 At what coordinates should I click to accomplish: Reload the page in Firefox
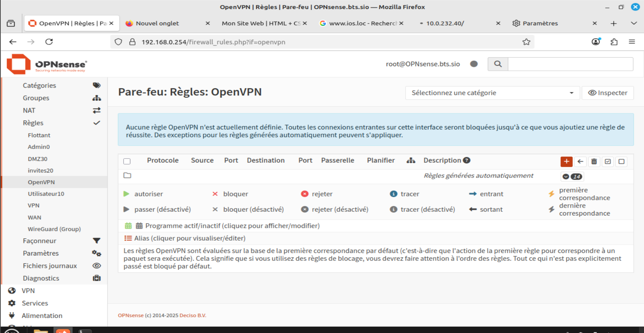point(49,42)
